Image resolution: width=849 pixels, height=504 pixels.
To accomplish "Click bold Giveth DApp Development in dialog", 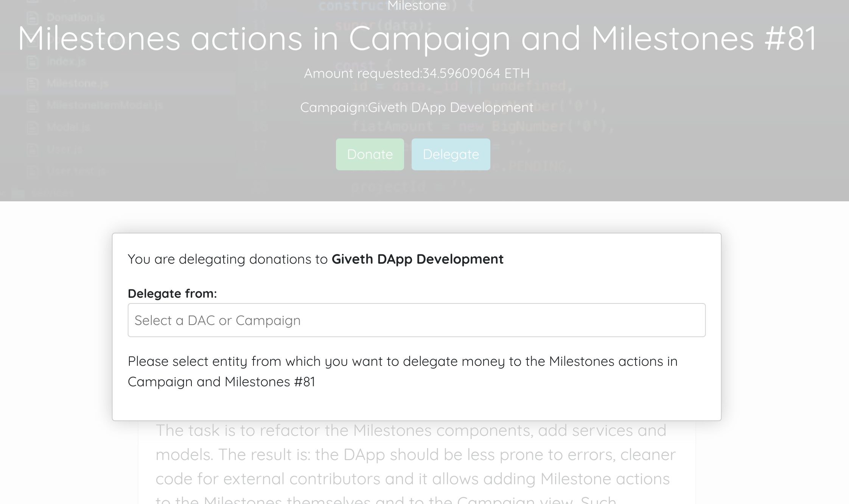I will coord(417,259).
